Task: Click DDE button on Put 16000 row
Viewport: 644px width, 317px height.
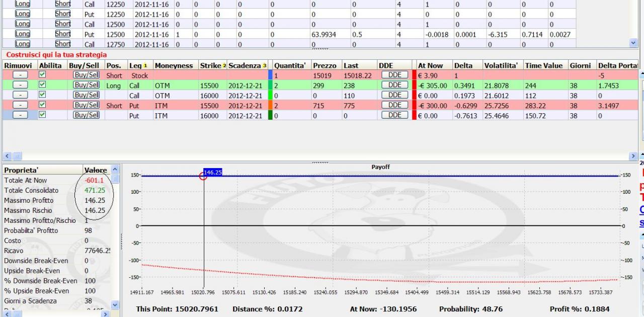Action: click(394, 115)
